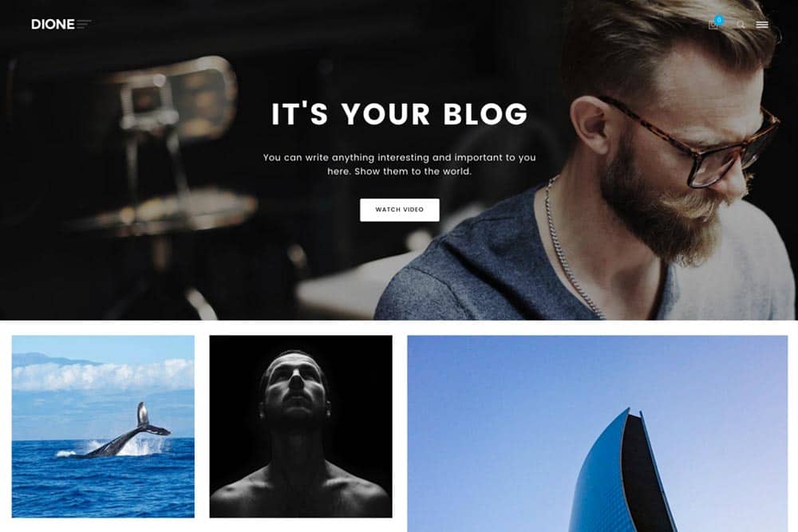
Task: Click the WATCH VIDEO button
Action: [400, 210]
